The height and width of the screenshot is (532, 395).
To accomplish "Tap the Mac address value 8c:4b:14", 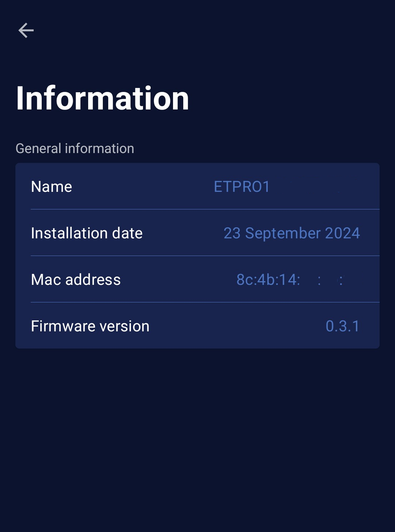I will click(x=268, y=280).
